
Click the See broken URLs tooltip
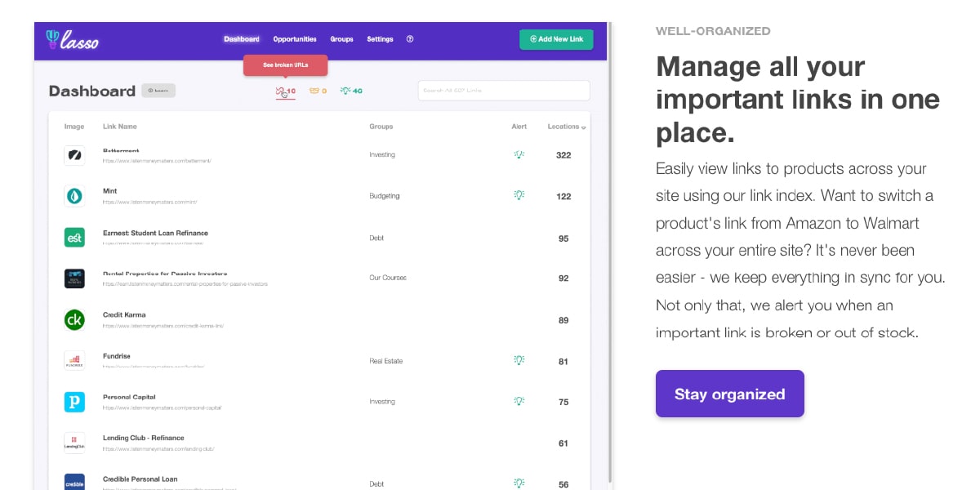tap(286, 65)
